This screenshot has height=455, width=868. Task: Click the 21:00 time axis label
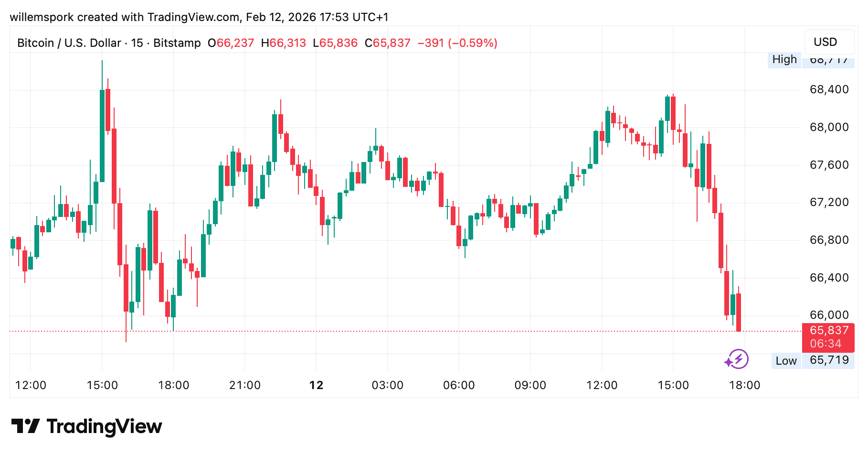point(245,385)
